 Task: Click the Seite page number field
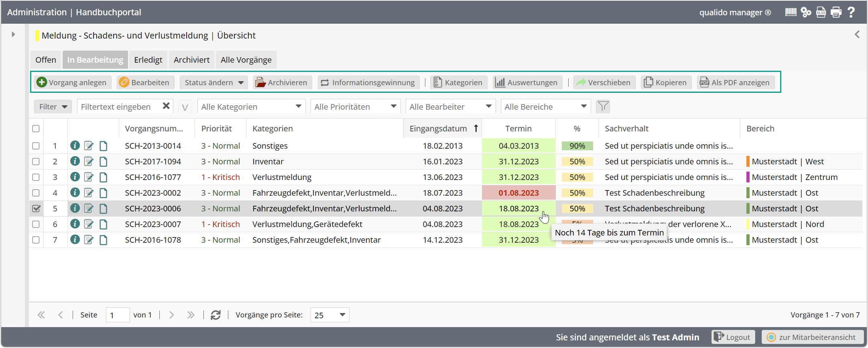[x=118, y=315]
